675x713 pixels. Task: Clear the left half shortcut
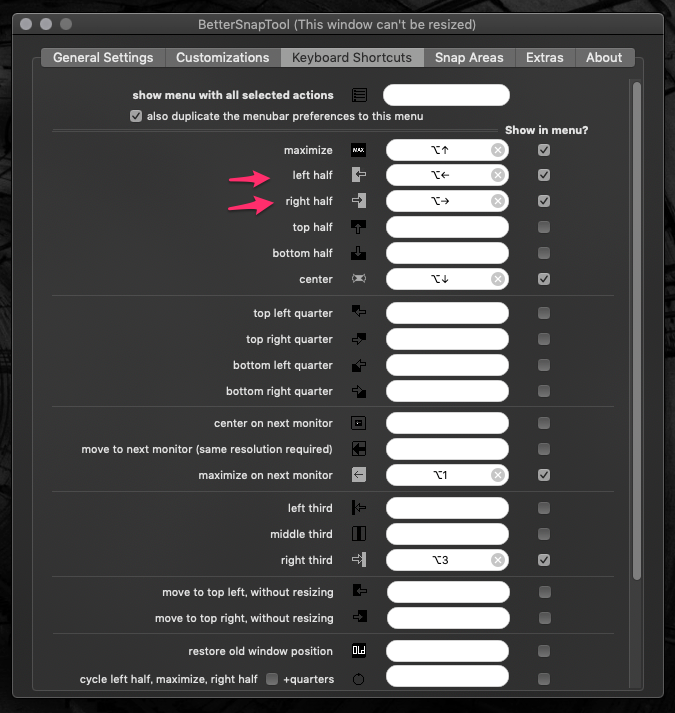pos(498,175)
